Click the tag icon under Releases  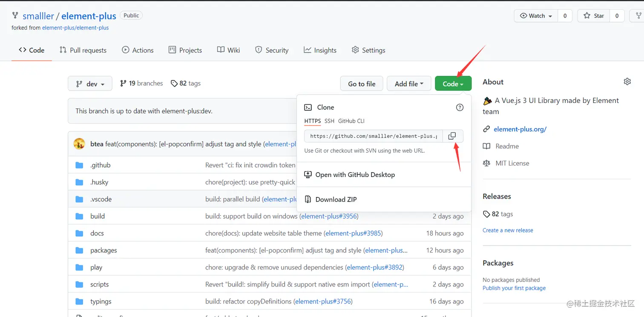point(486,214)
